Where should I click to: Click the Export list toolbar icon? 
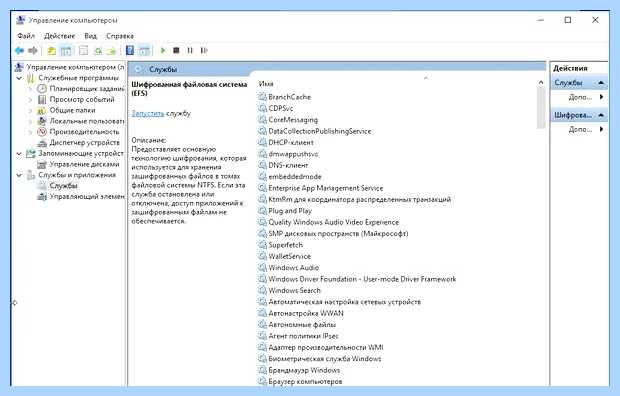(112, 51)
